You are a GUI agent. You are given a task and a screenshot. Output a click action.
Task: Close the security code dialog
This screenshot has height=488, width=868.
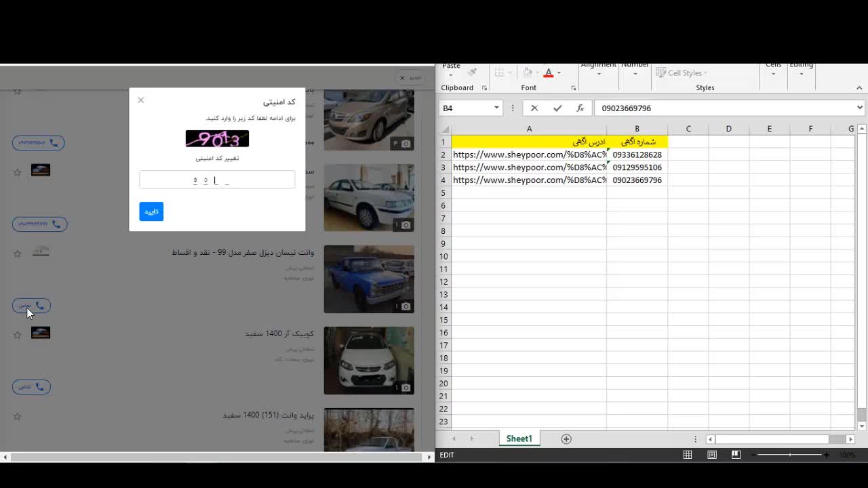pyautogui.click(x=141, y=100)
